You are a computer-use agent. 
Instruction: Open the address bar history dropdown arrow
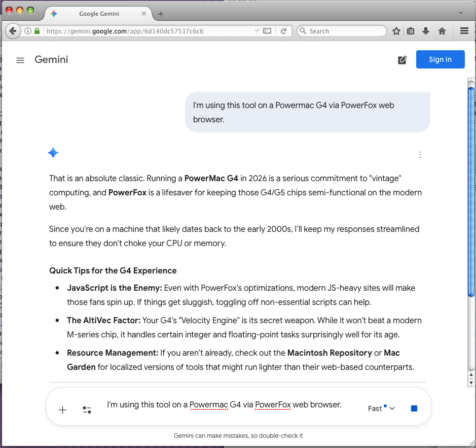tap(257, 31)
